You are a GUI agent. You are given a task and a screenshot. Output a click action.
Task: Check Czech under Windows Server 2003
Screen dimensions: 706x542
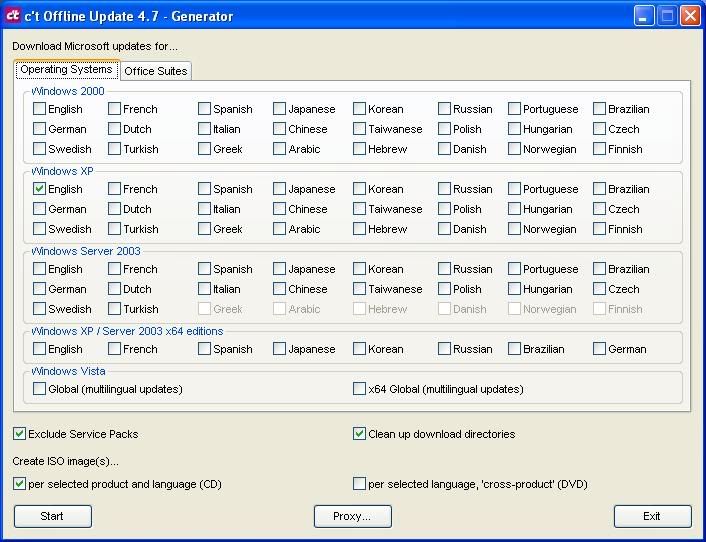click(599, 289)
